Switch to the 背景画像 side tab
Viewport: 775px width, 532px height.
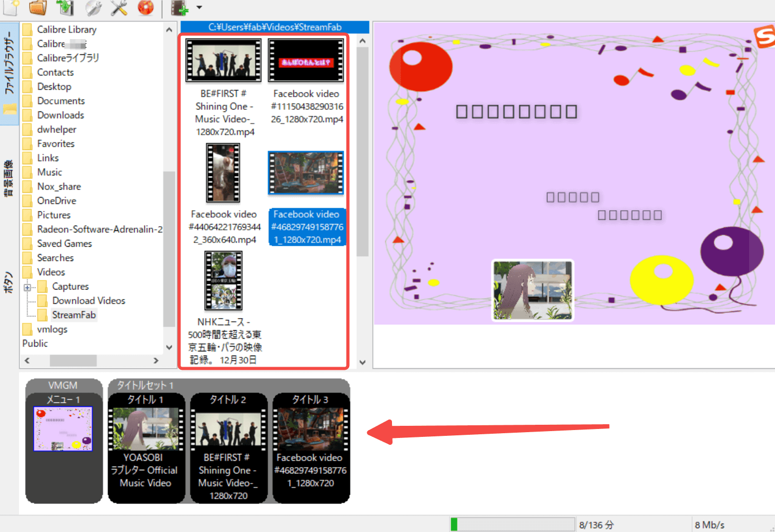click(9, 178)
